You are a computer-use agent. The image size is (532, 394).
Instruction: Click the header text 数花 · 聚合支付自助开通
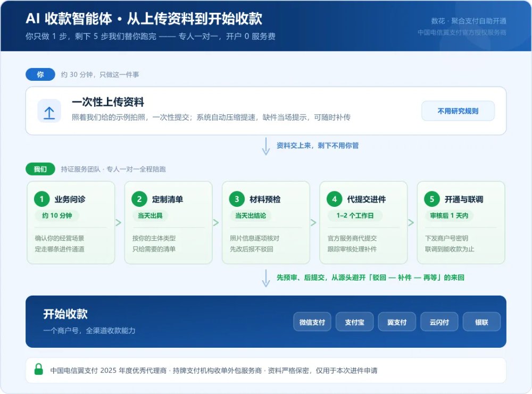click(469, 21)
